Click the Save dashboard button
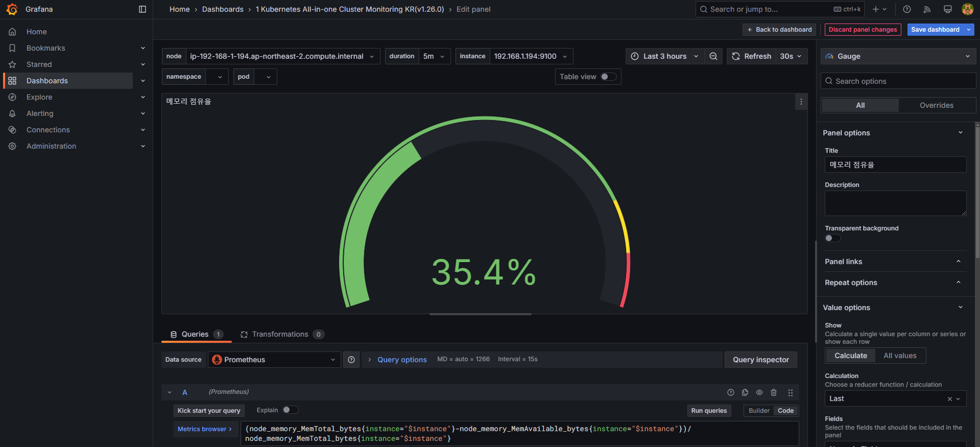The image size is (980, 447). (936, 30)
